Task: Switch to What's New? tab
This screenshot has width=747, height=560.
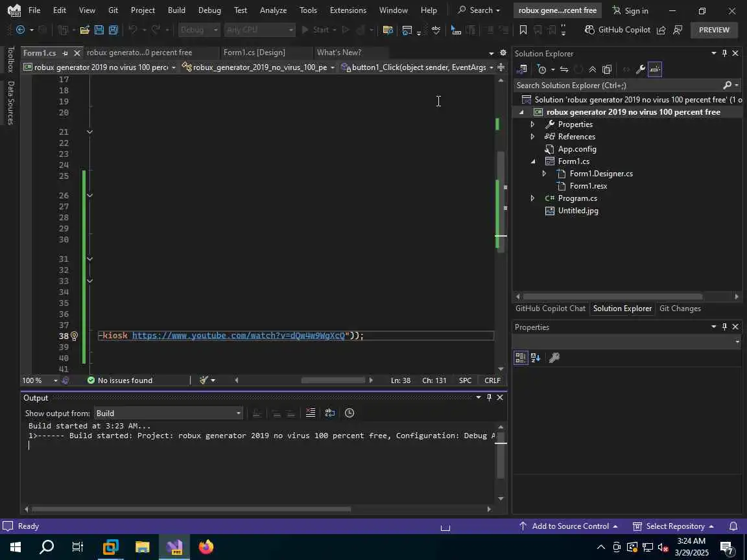Action: coord(338,52)
